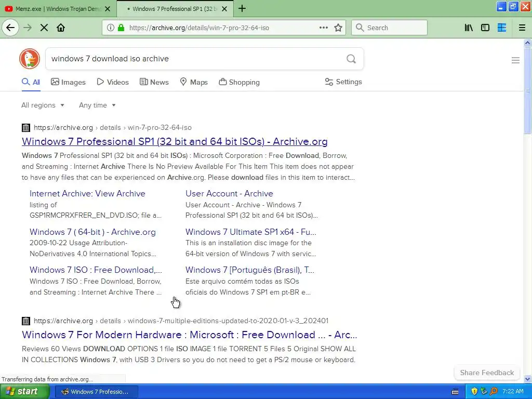Switch to Images search tab
Image resolution: width=532 pixels, height=399 pixels.
tap(68, 82)
